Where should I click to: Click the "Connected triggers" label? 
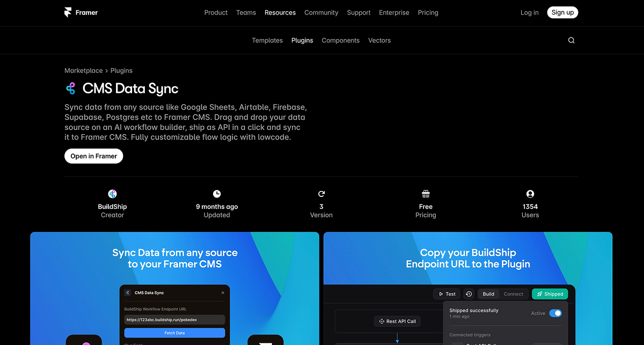click(470, 335)
